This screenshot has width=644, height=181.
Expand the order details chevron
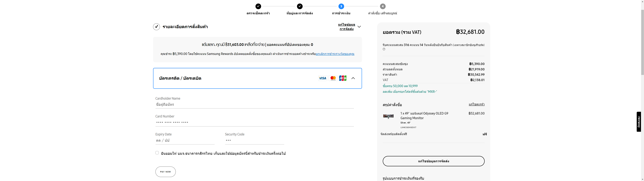pyautogui.click(x=359, y=27)
